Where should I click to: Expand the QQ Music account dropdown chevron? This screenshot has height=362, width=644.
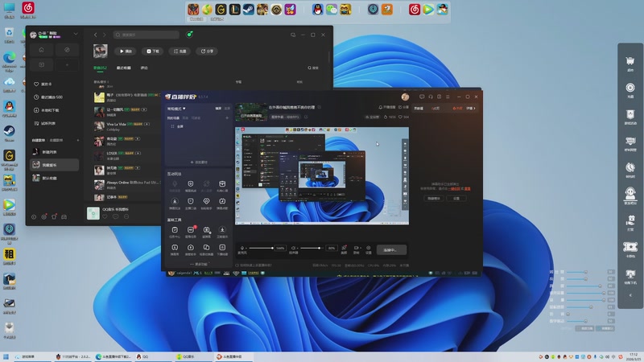(x=76, y=34)
